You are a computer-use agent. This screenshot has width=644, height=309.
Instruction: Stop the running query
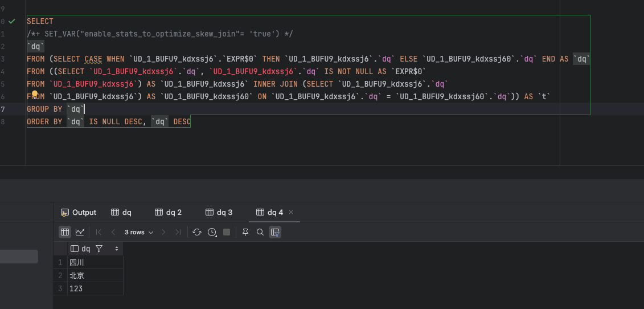(x=226, y=232)
